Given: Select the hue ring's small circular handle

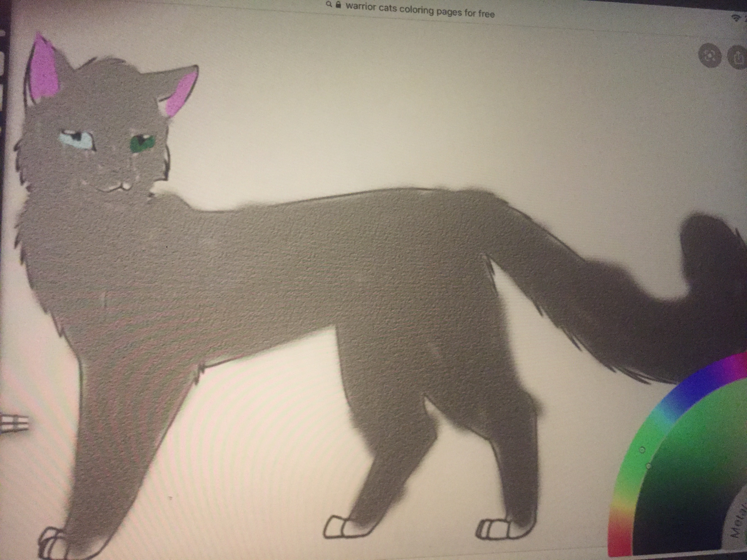Looking at the screenshot, I should tap(642, 450).
